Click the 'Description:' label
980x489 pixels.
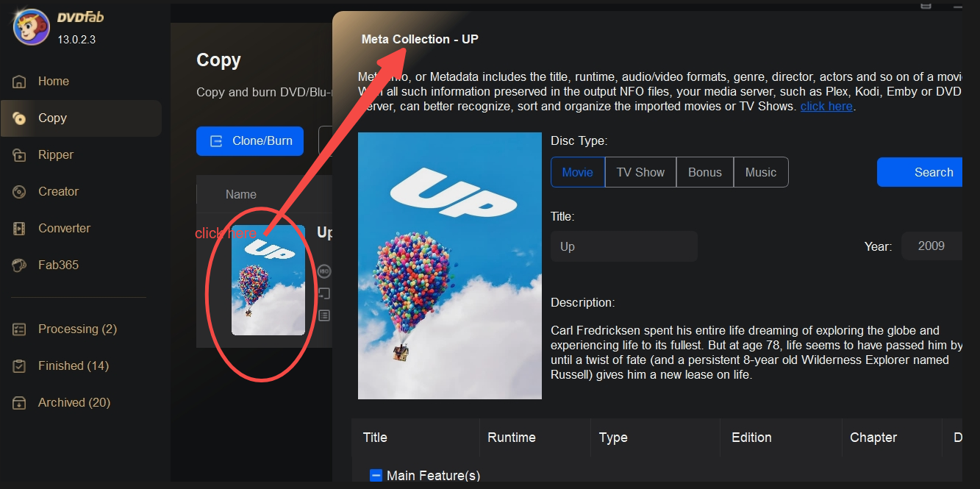(x=583, y=303)
